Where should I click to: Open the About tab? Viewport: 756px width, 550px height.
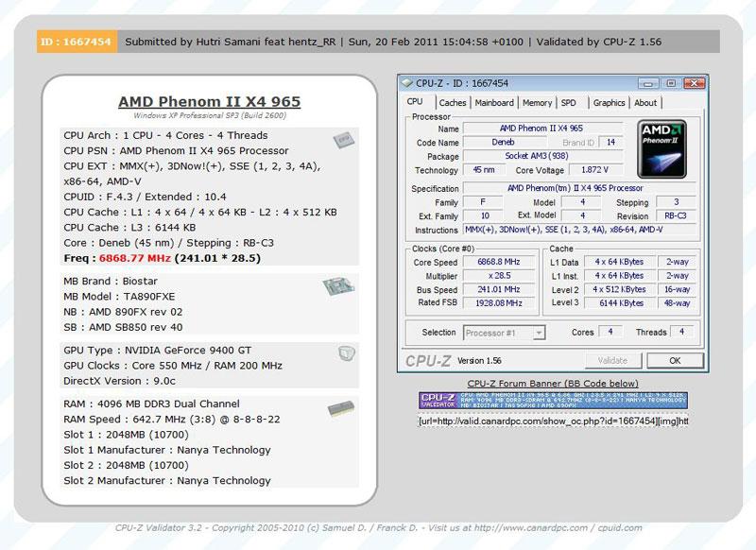[645, 103]
